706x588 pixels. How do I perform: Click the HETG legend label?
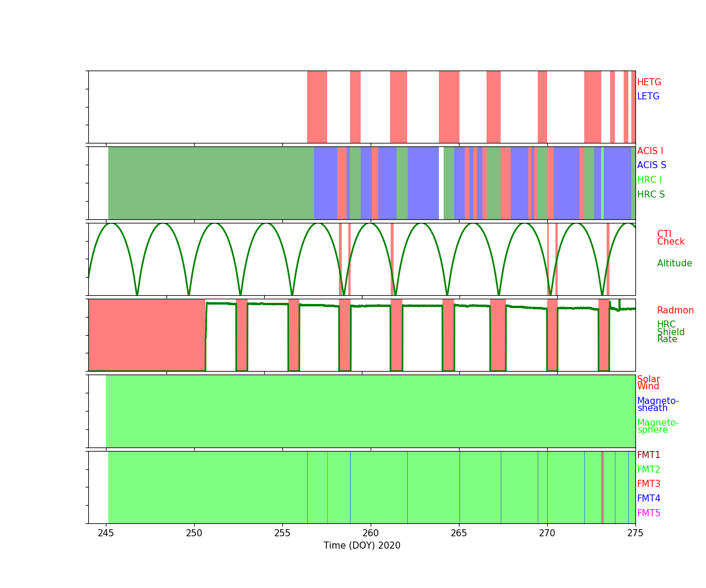click(x=649, y=82)
